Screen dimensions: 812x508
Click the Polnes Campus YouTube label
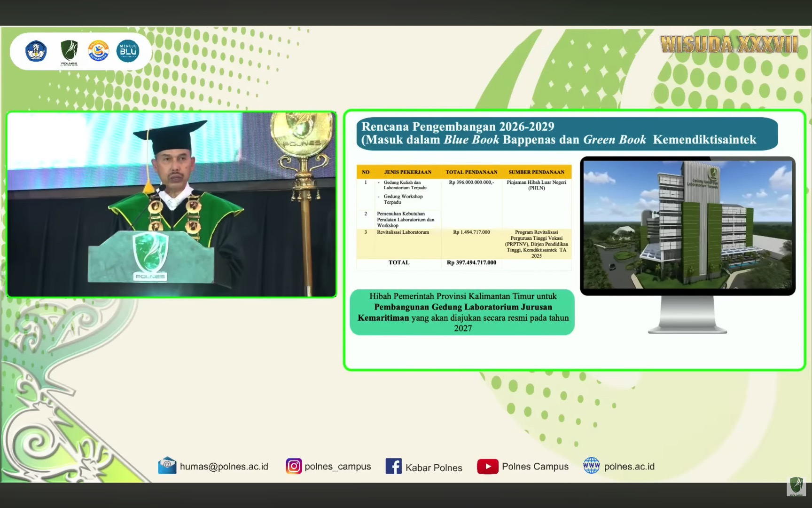[535, 467]
